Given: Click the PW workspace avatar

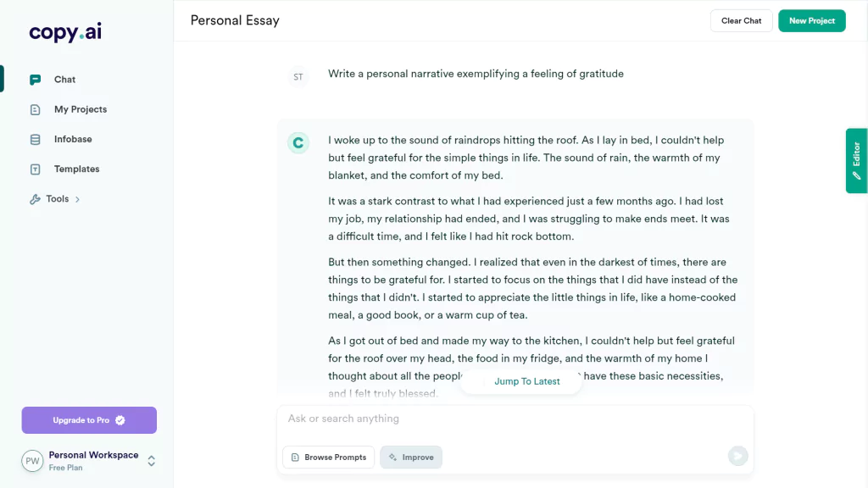Looking at the screenshot, I should [33, 461].
